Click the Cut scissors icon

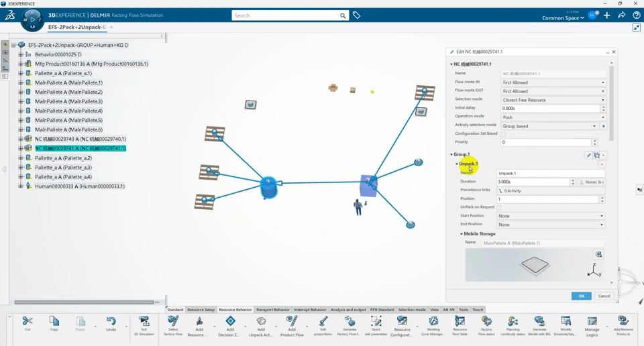[x=28, y=321]
